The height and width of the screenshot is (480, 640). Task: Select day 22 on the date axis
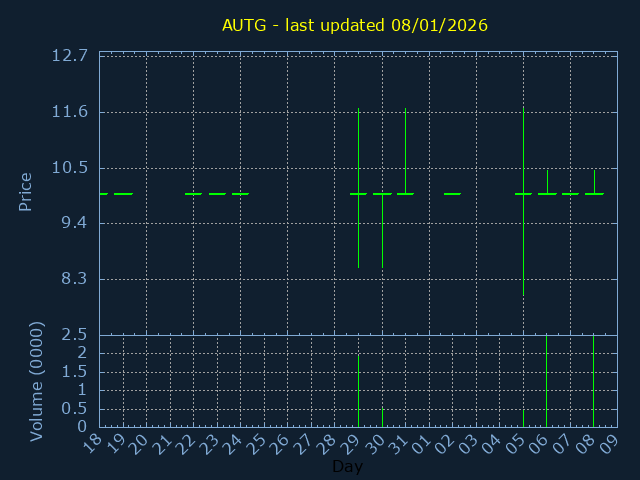point(187,443)
